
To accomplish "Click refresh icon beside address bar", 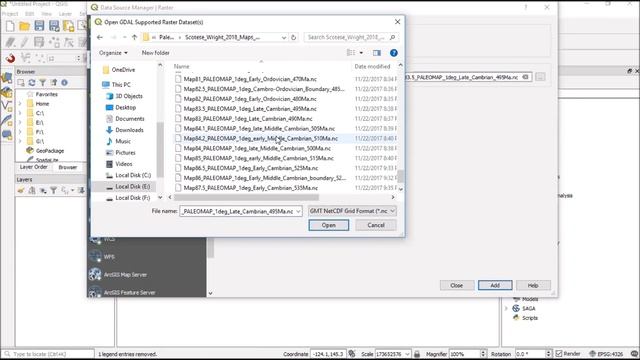I will pos(293,37).
